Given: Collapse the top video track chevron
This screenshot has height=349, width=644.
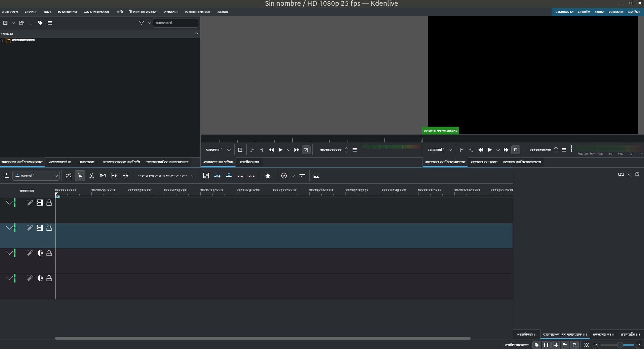Looking at the screenshot, I should (9, 203).
